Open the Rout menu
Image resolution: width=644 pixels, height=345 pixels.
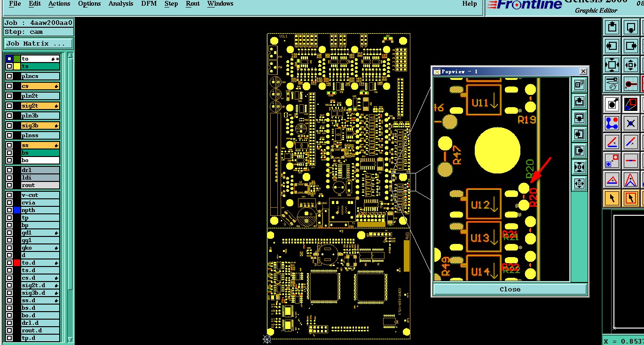coord(193,3)
